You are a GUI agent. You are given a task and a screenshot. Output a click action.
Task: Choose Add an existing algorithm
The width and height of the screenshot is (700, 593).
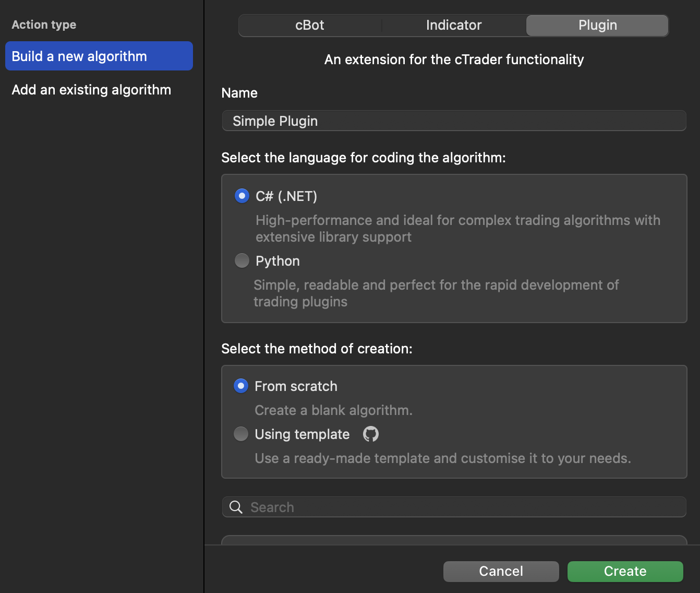[91, 90]
